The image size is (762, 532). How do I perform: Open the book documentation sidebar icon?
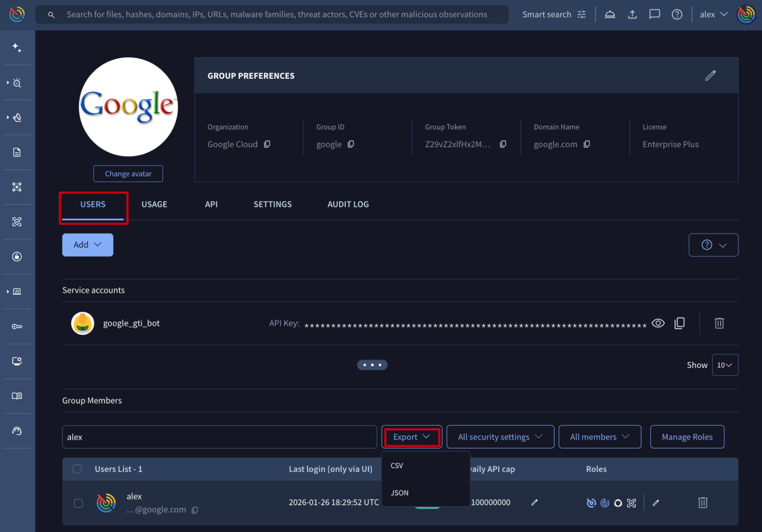point(17,396)
